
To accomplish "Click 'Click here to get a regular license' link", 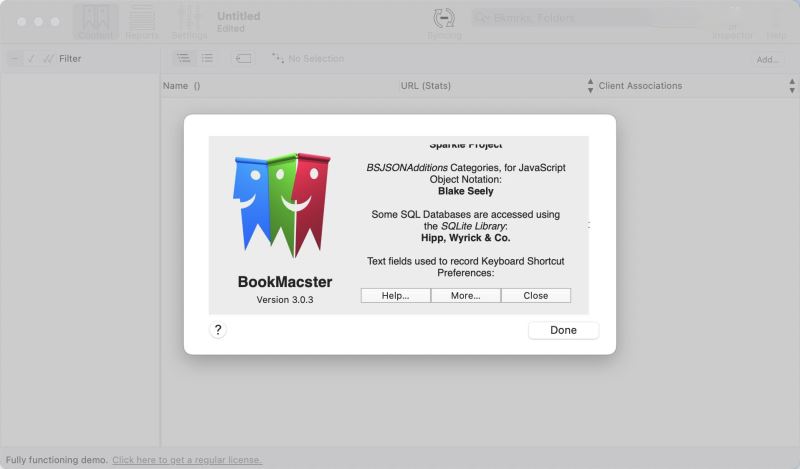I will pyautogui.click(x=187, y=460).
